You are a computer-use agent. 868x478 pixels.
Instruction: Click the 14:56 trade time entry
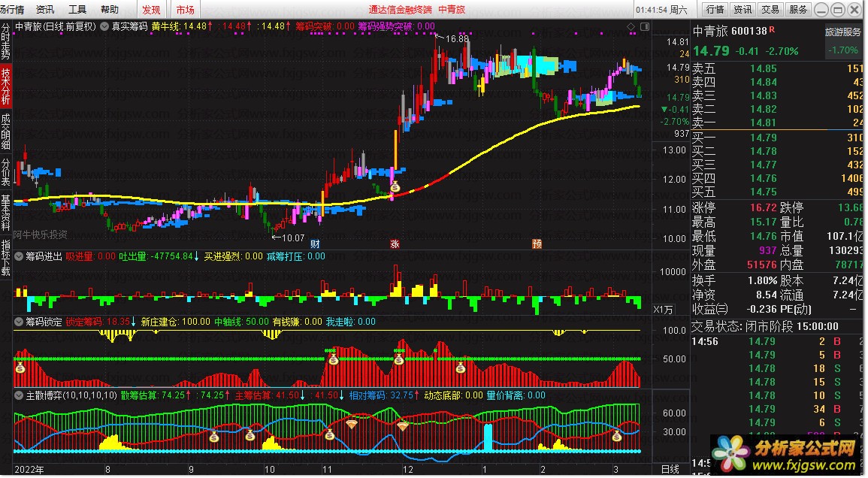click(705, 342)
